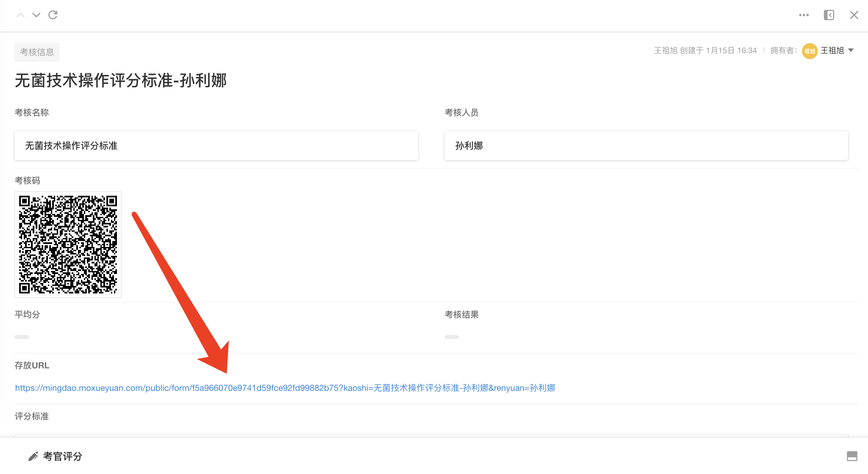Screen dimensions: 868x474
Task: Click the pencil icon beside 考官评分
Action: (33, 457)
